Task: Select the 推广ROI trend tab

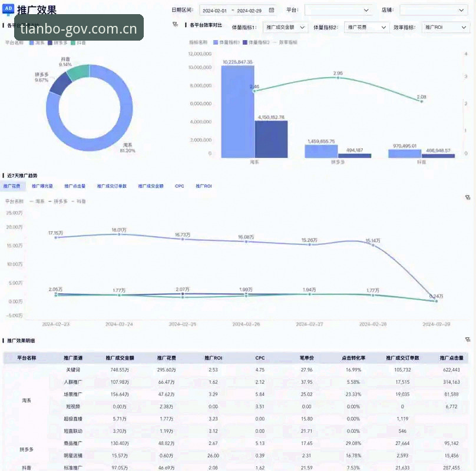Action: point(204,186)
